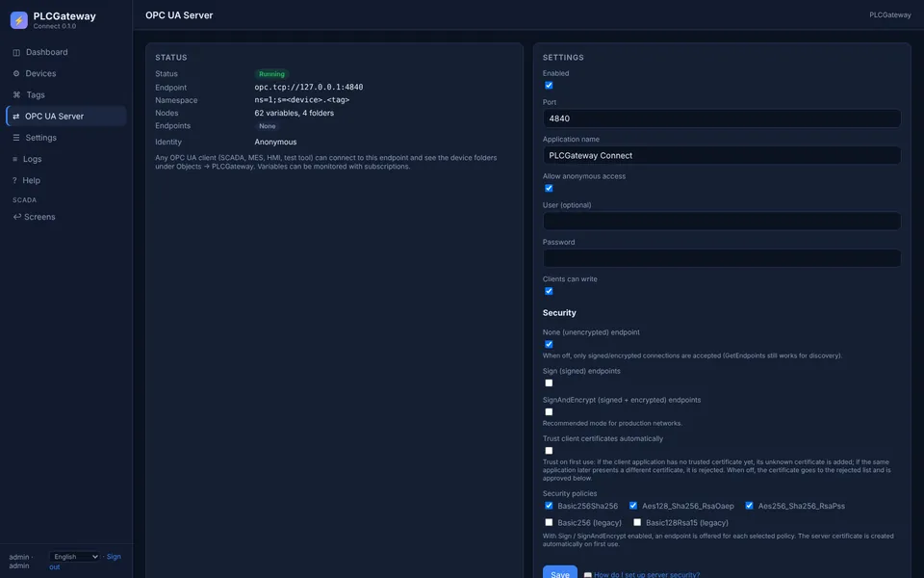
Task: Click the STATUS panel heading
Action: click(171, 58)
